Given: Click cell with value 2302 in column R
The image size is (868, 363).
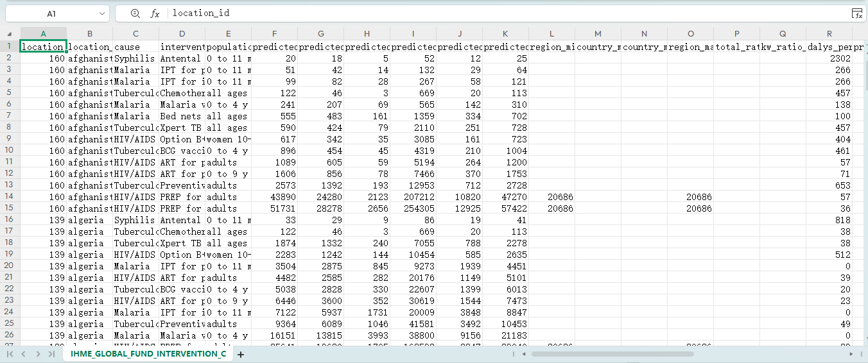Looking at the screenshot, I should (829, 58).
